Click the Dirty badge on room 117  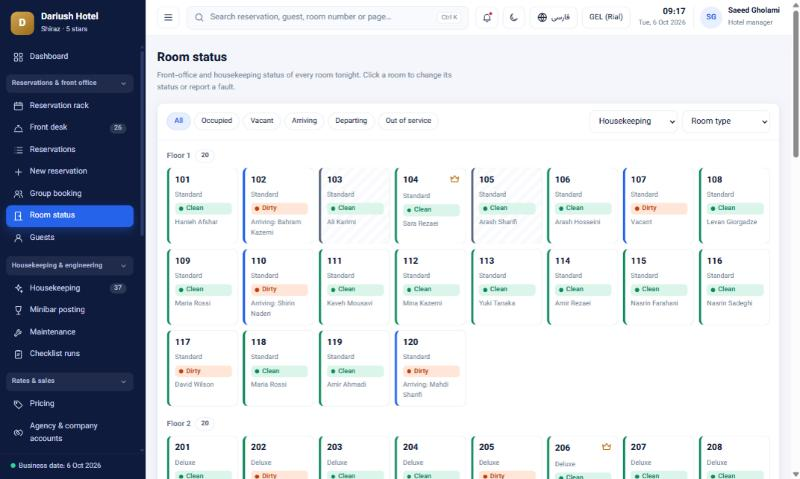point(203,371)
